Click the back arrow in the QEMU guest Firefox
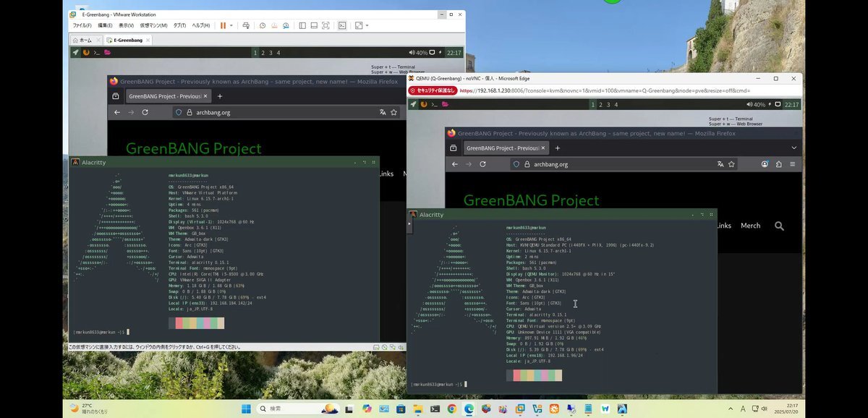This screenshot has width=868, height=418. click(x=455, y=164)
